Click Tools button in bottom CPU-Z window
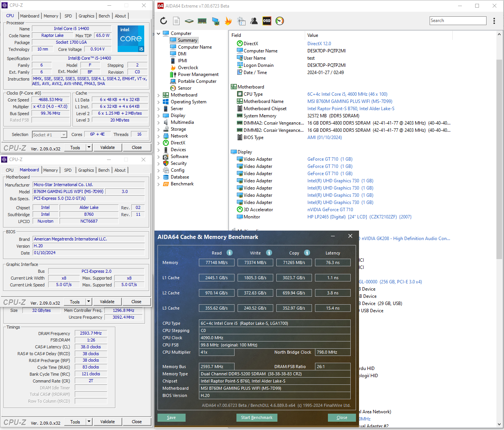The height and width of the screenshot is (430, 504). point(75,422)
